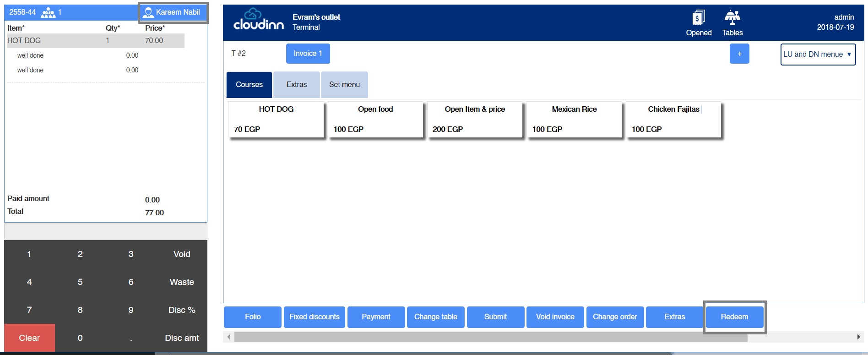
Task: Select the Invoice 1 tab
Action: pos(308,54)
